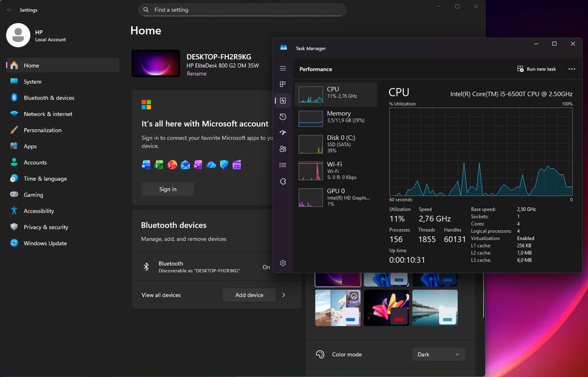Click the Rename link under DESKTOP-FH2R9KG
Screen dimensions: 588x377
pos(197,74)
